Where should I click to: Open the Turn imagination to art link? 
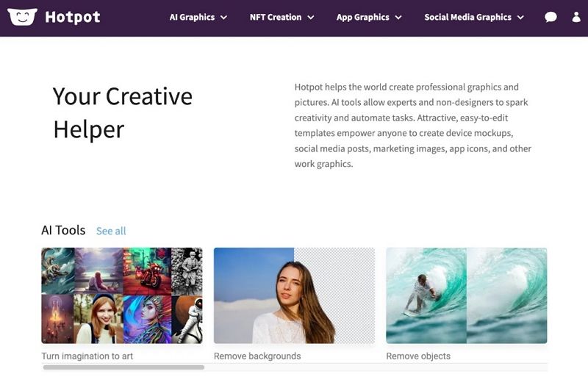click(x=87, y=356)
